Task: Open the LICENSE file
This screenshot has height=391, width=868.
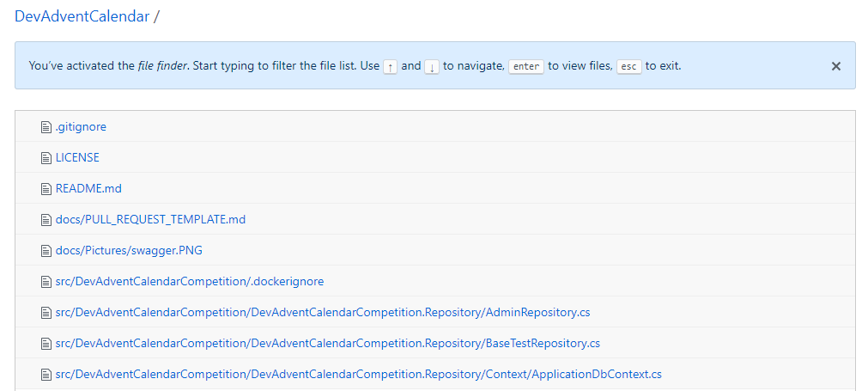Action: (77, 158)
